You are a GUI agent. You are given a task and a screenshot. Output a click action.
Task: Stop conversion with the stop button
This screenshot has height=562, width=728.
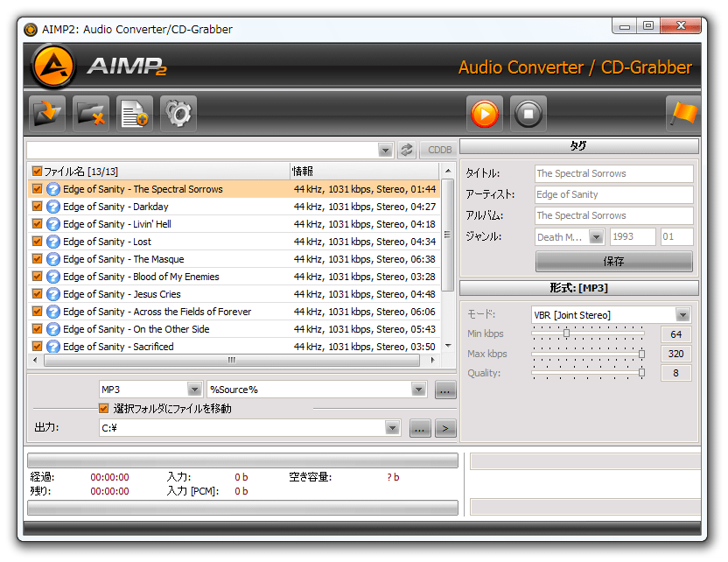pyautogui.click(x=528, y=114)
